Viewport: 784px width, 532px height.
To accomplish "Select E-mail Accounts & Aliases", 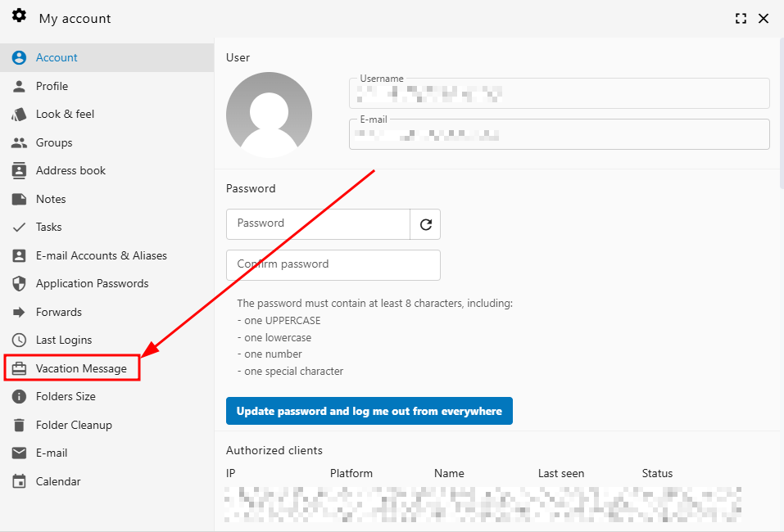I will (x=101, y=255).
